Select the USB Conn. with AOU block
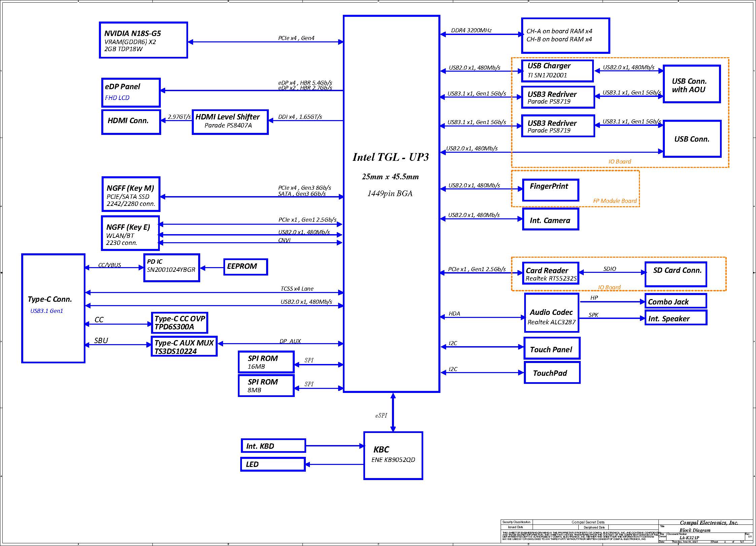 [692, 84]
